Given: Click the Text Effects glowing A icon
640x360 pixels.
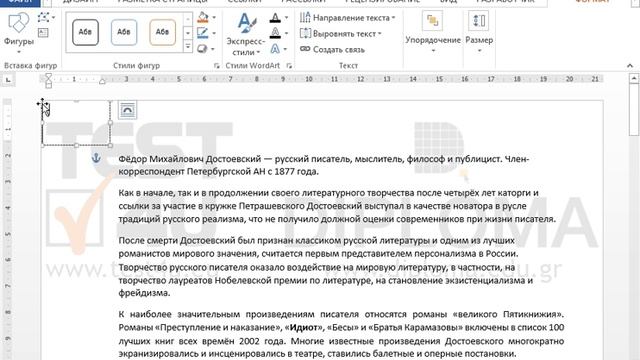Looking at the screenshot, I should 275,49.
